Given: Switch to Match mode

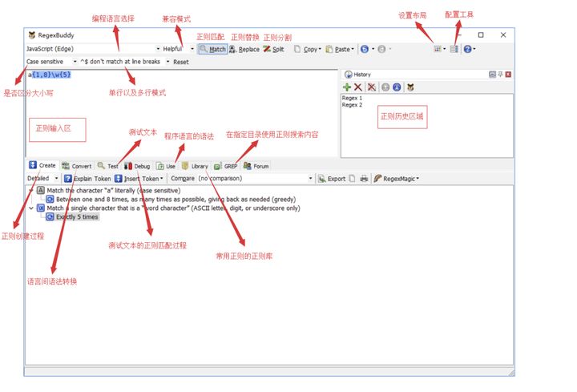Looking at the screenshot, I should (x=212, y=49).
